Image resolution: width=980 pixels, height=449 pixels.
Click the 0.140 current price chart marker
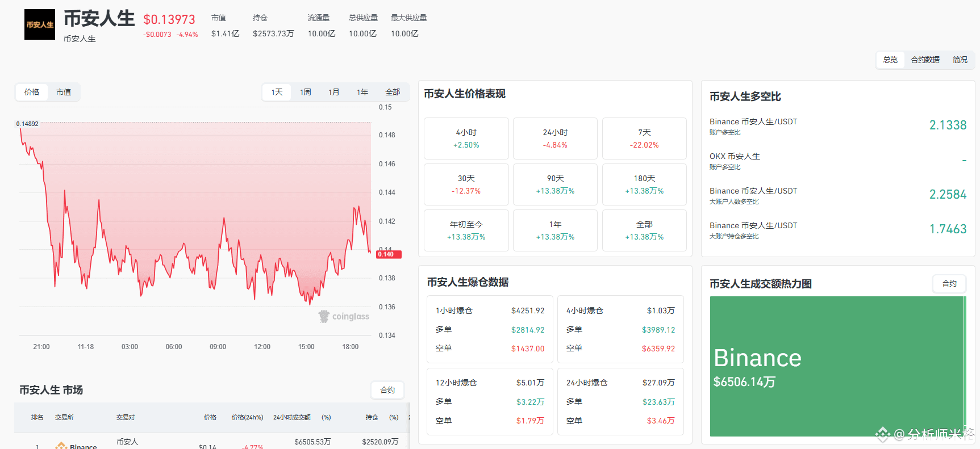tap(389, 254)
